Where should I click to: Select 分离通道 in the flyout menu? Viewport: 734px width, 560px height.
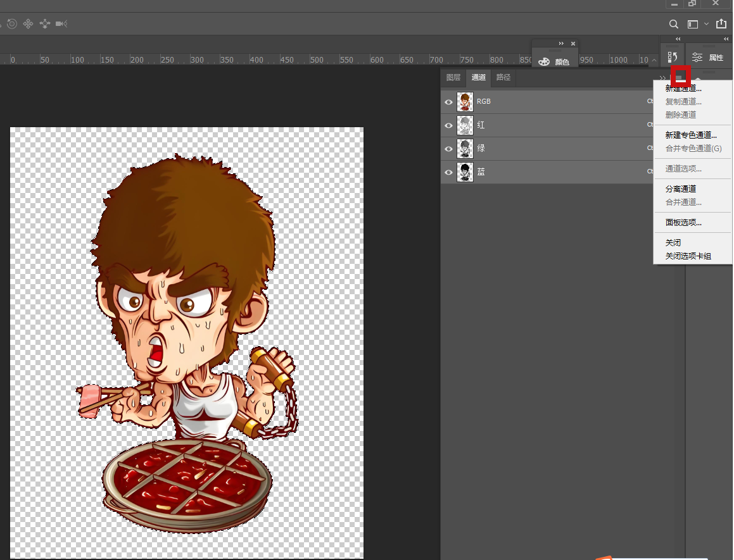click(x=681, y=189)
